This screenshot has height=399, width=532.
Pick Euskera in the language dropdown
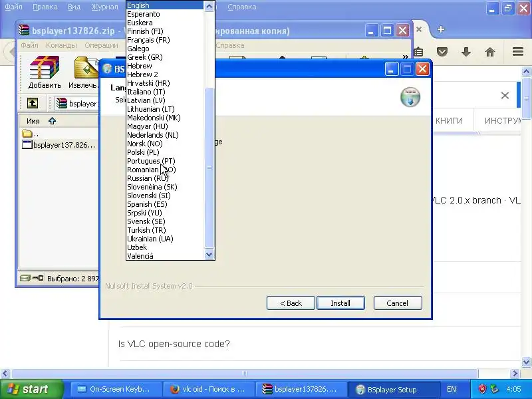(165, 23)
